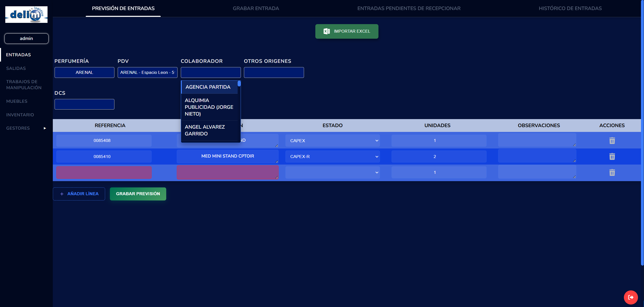This screenshot has width=644, height=307.
Task: Click the DCS input field
Action: 84,104
